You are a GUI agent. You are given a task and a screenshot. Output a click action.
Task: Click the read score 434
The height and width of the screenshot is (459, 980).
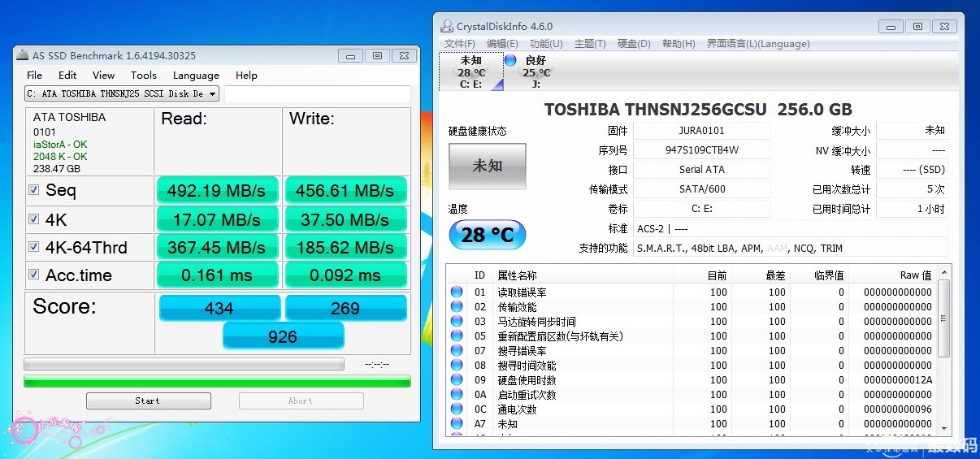tap(219, 308)
